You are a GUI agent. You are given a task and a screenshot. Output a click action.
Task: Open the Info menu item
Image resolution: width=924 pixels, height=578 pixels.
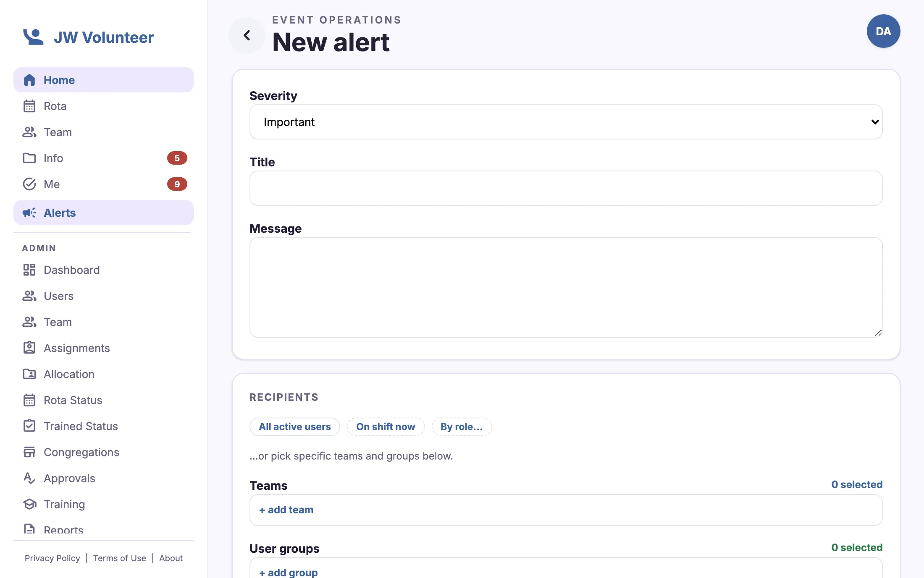(x=104, y=158)
